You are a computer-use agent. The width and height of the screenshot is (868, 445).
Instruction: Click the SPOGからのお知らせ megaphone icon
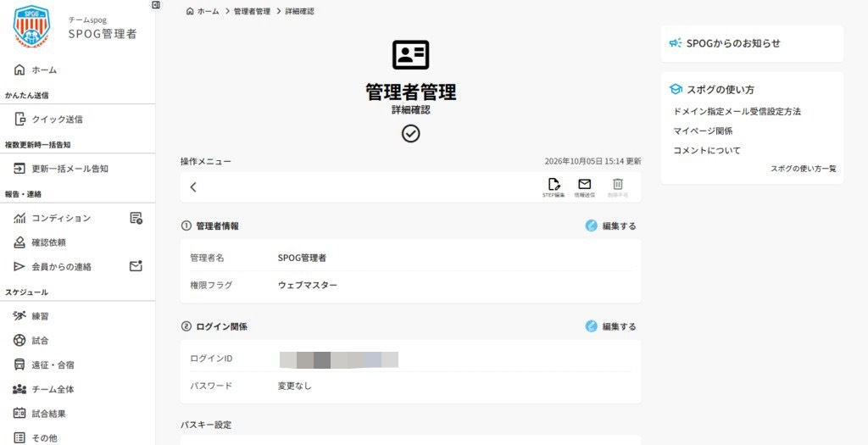click(676, 43)
